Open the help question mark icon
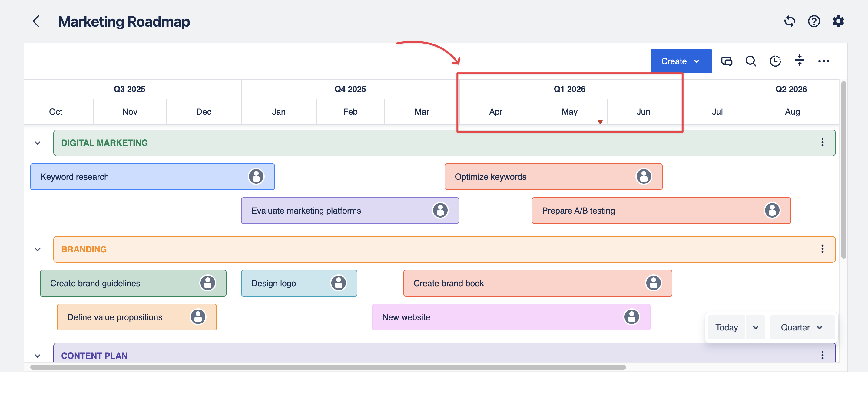The height and width of the screenshot is (400, 868). pyautogui.click(x=814, y=21)
